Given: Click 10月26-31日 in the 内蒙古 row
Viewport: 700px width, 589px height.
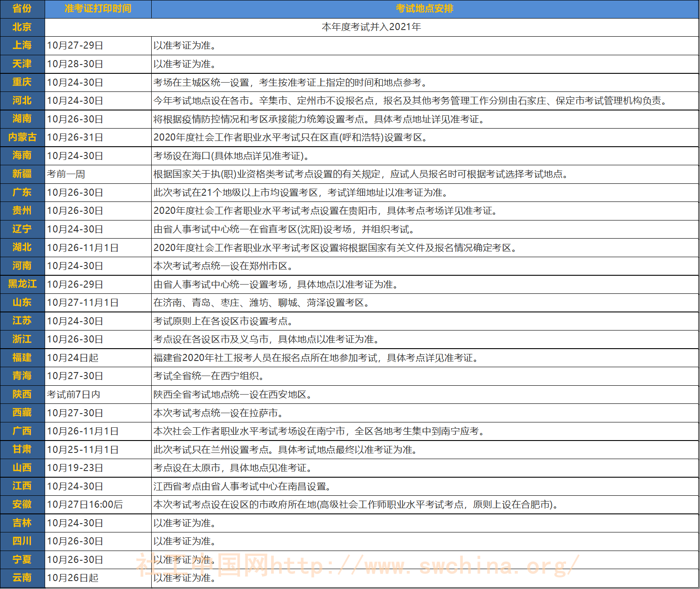Looking at the screenshot, I should tap(75, 137).
